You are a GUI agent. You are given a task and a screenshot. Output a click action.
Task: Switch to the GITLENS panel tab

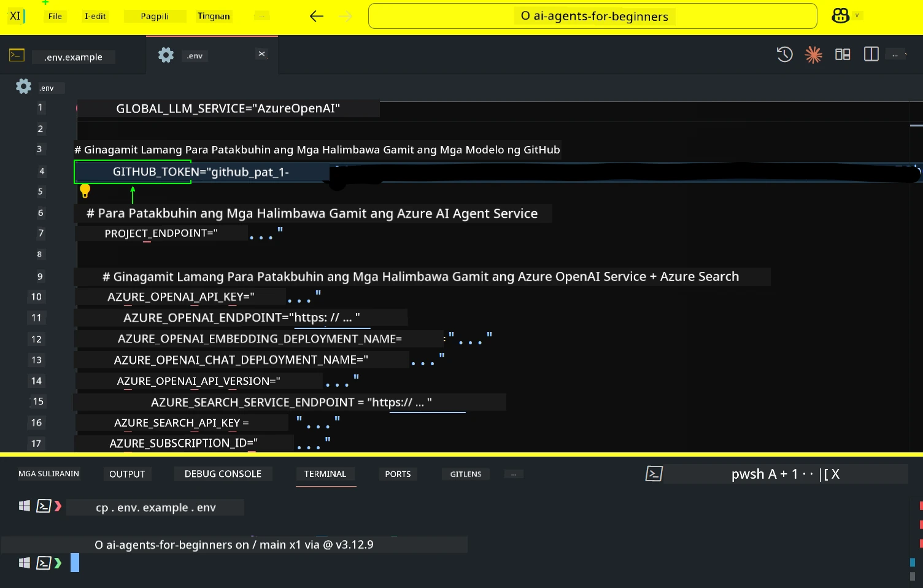[x=465, y=474]
